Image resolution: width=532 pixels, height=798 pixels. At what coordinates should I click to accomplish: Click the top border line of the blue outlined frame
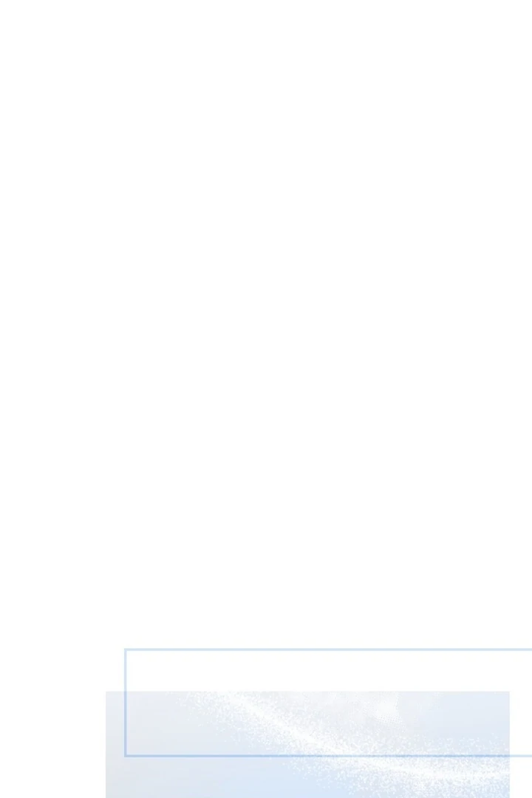pos(328,649)
